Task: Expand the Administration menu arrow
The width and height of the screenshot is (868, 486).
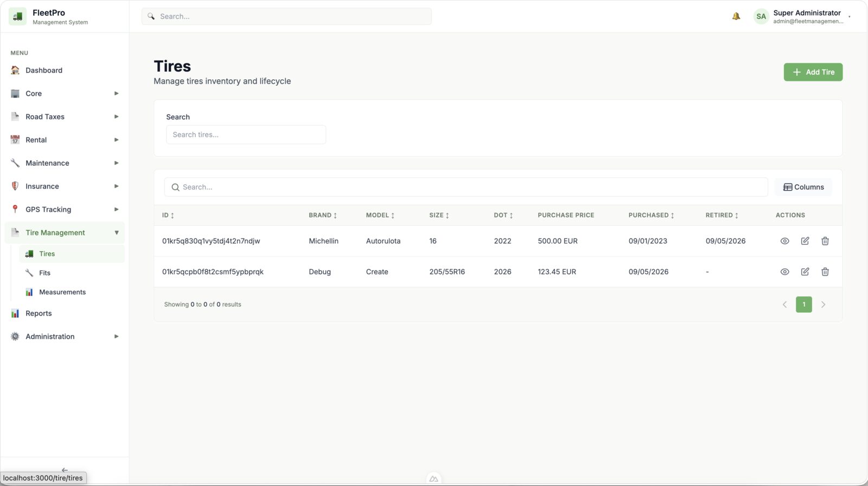Action: pyautogui.click(x=116, y=337)
